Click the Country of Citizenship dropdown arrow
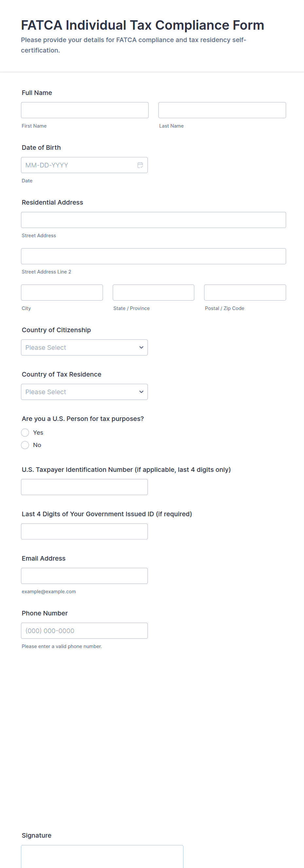The height and width of the screenshot is (868, 304). tap(141, 348)
